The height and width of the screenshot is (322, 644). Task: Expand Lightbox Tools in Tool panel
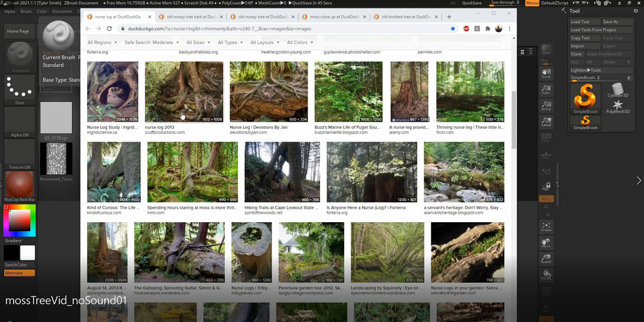tap(601, 70)
